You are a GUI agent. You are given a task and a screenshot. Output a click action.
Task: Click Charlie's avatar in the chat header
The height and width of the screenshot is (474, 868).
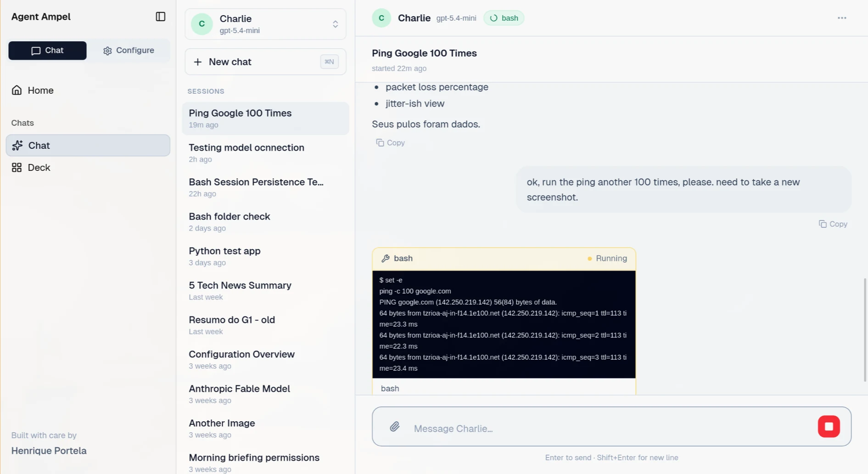coord(381,18)
